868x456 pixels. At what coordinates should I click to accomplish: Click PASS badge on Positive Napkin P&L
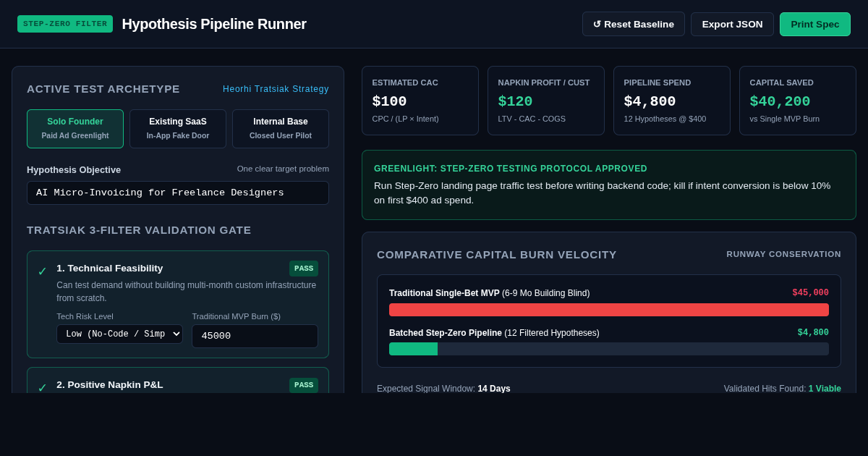(x=304, y=385)
